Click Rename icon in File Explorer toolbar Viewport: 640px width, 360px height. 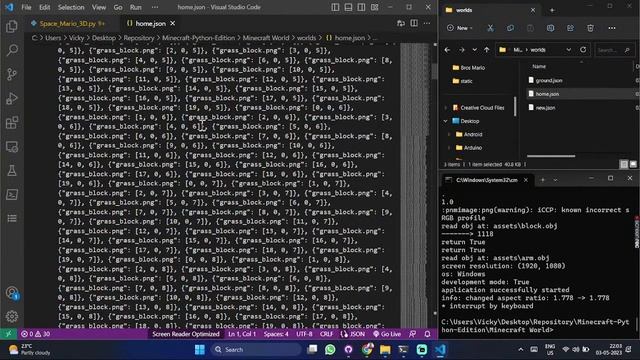click(x=550, y=28)
